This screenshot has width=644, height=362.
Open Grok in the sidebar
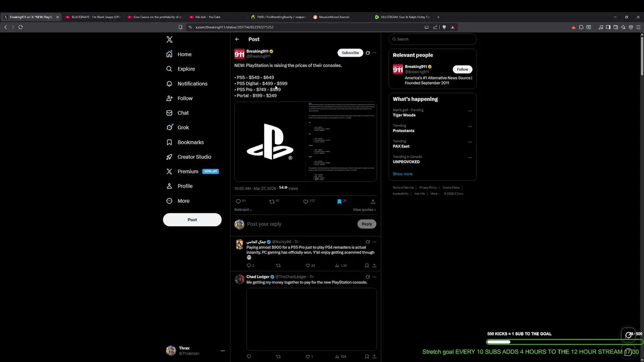178,127
